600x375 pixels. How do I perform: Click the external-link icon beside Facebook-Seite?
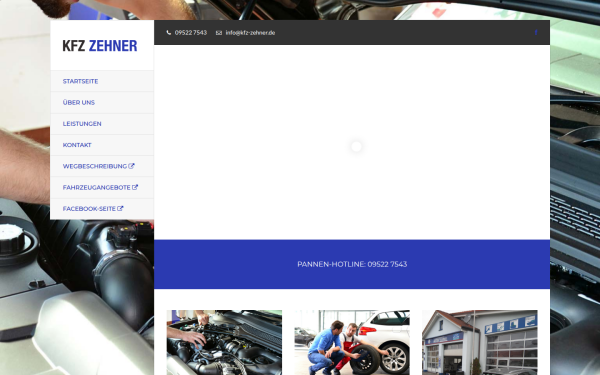pyautogui.click(x=120, y=209)
